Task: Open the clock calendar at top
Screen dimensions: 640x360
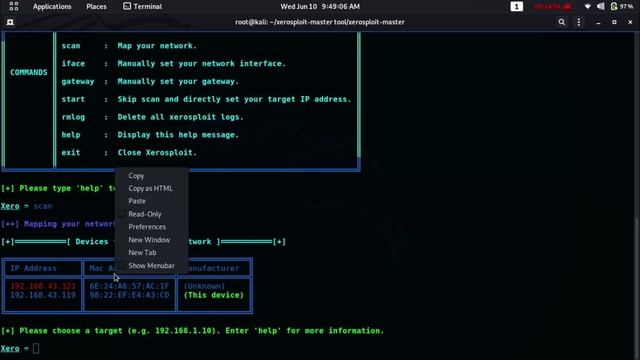Action: coord(320,7)
